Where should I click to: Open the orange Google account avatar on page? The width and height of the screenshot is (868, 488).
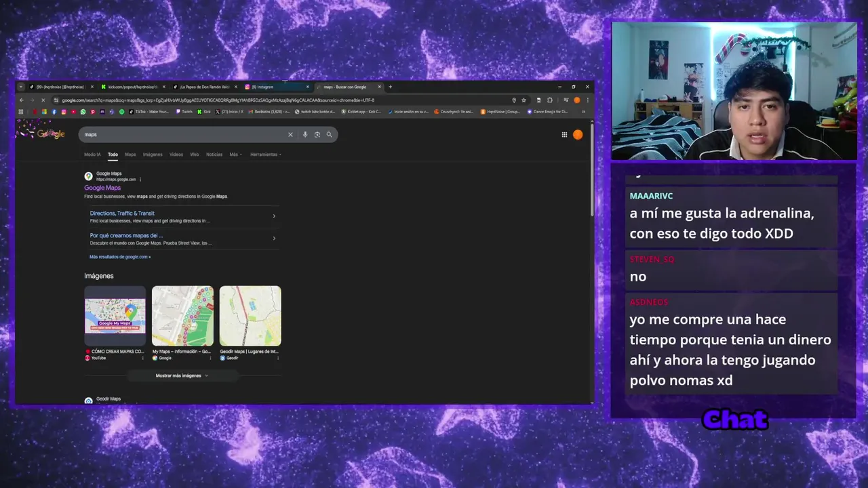click(578, 134)
